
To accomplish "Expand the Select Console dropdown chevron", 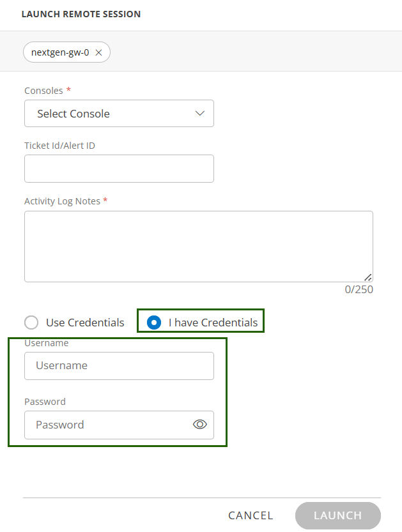I will [x=199, y=114].
